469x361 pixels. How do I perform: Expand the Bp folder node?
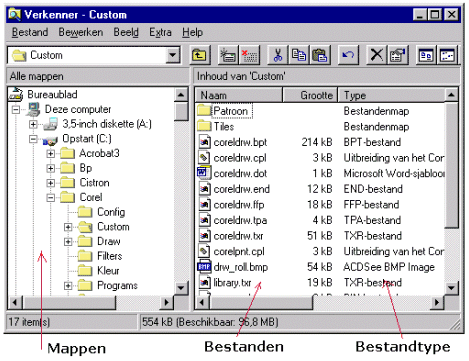50,168
